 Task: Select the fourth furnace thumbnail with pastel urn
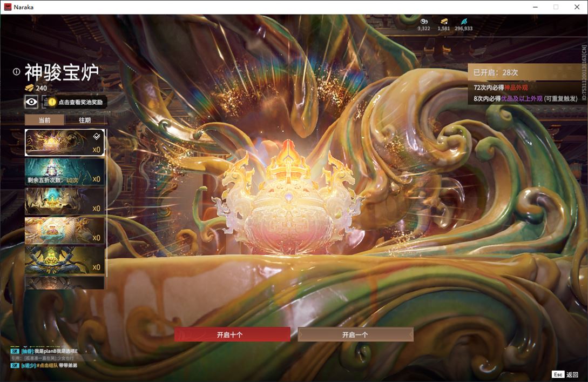click(x=64, y=230)
